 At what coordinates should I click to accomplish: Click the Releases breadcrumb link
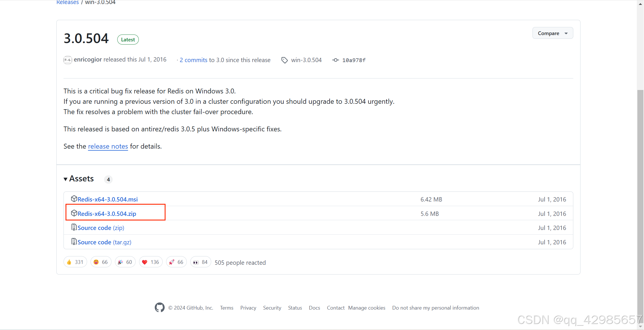(x=68, y=2)
